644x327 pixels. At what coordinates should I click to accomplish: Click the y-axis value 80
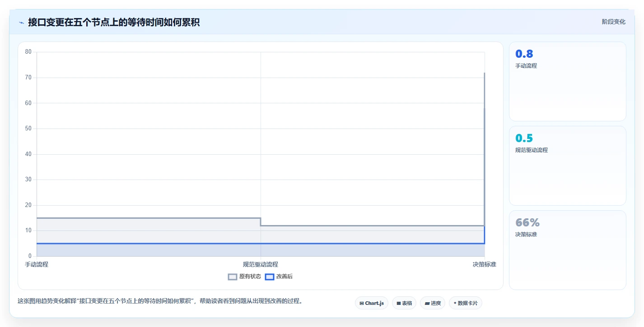pyautogui.click(x=28, y=52)
